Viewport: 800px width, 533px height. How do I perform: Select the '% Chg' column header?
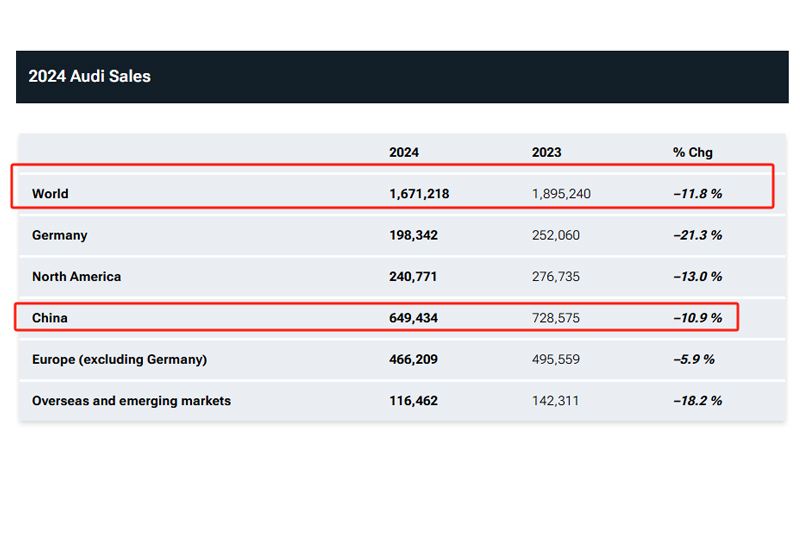coord(692,153)
